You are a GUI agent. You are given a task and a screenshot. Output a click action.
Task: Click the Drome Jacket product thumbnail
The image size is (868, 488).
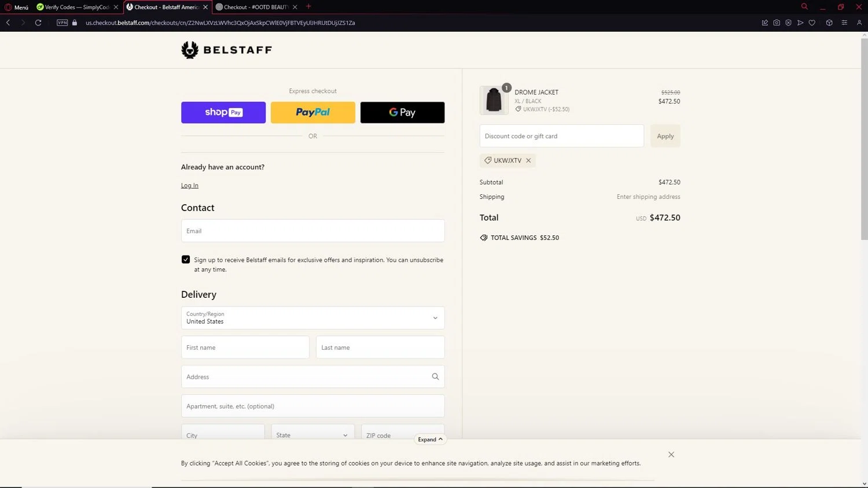(494, 100)
